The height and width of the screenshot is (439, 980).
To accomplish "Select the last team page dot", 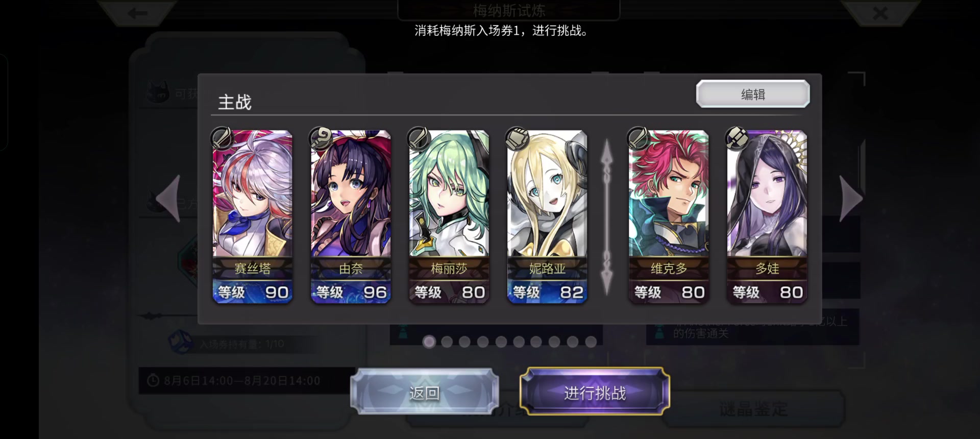I will click(591, 342).
